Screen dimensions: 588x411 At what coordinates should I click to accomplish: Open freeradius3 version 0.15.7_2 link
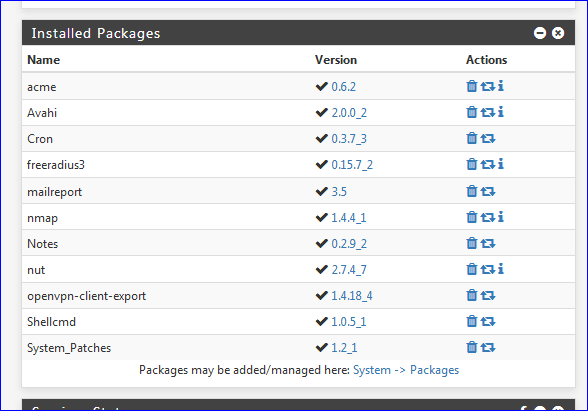point(352,165)
